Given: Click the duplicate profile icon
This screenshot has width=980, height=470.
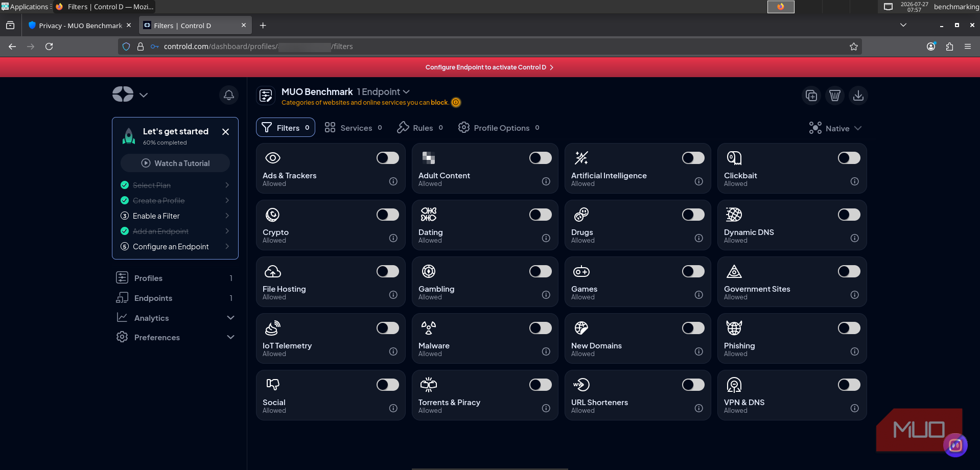Looking at the screenshot, I should 811,96.
